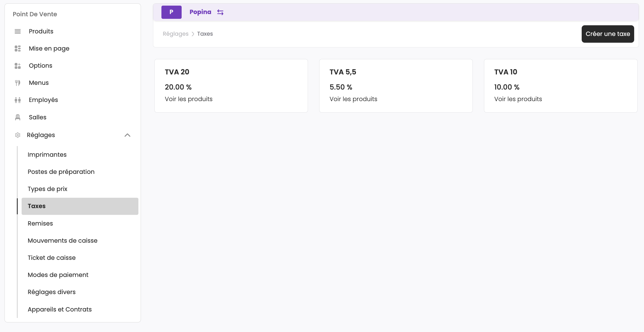Click the Employés people icon
The height and width of the screenshot is (332, 644).
18,100
